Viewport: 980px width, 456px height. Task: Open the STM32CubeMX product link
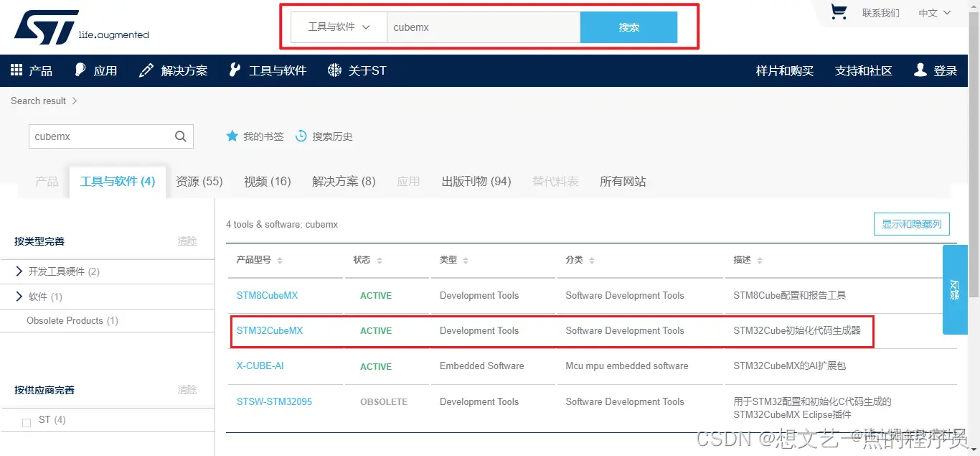(270, 331)
